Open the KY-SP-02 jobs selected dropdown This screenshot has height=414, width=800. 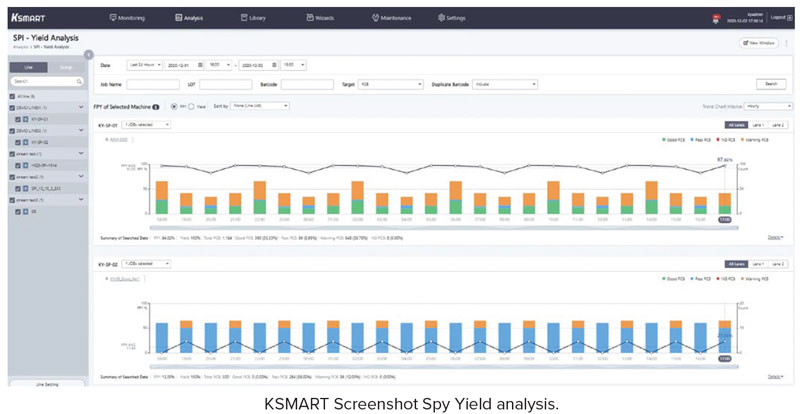(146, 263)
